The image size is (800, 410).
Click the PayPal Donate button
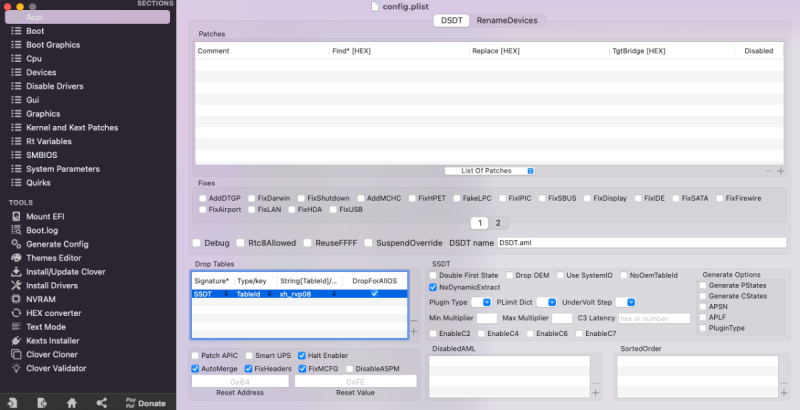tap(145, 402)
